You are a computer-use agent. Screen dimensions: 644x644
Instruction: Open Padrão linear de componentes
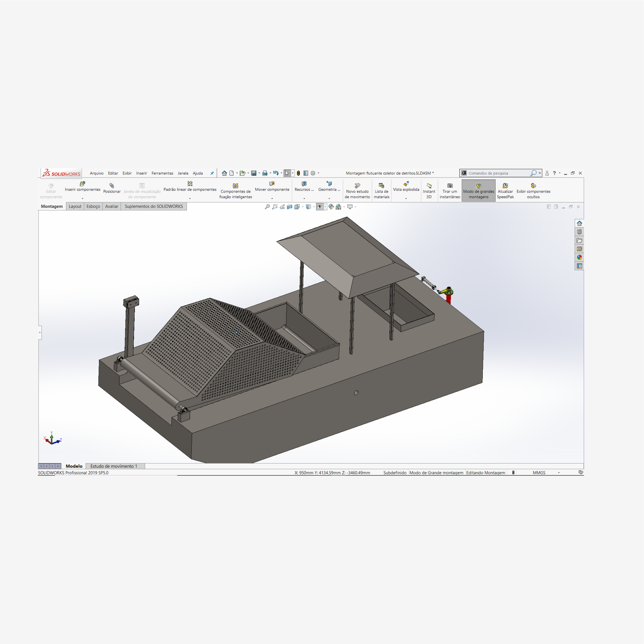tap(190, 187)
